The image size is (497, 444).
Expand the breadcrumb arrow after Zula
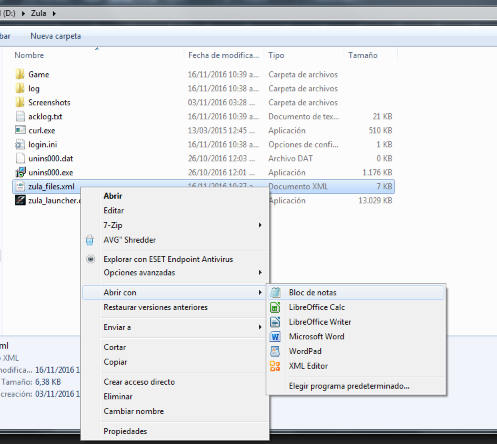pyautogui.click(x=54, y=13)
